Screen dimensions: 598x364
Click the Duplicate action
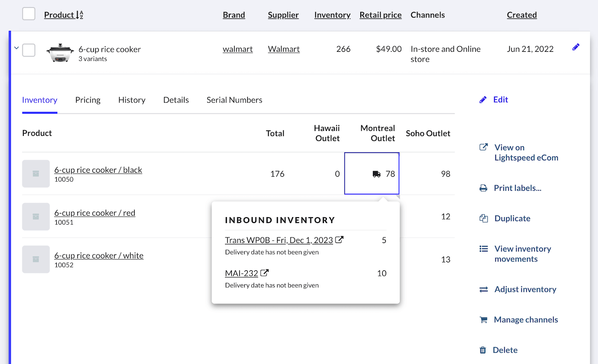point(512,219)
